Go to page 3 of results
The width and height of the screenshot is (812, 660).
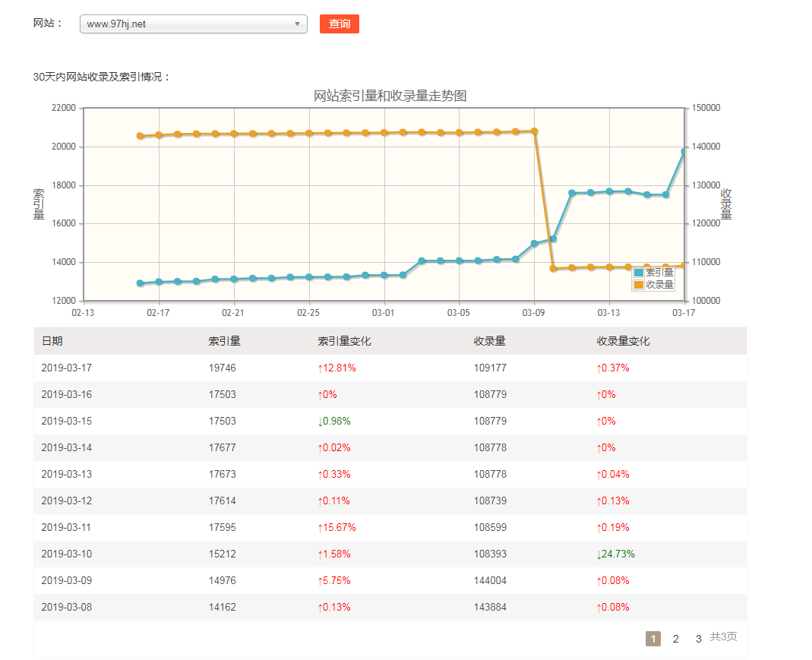pos(698,639)
